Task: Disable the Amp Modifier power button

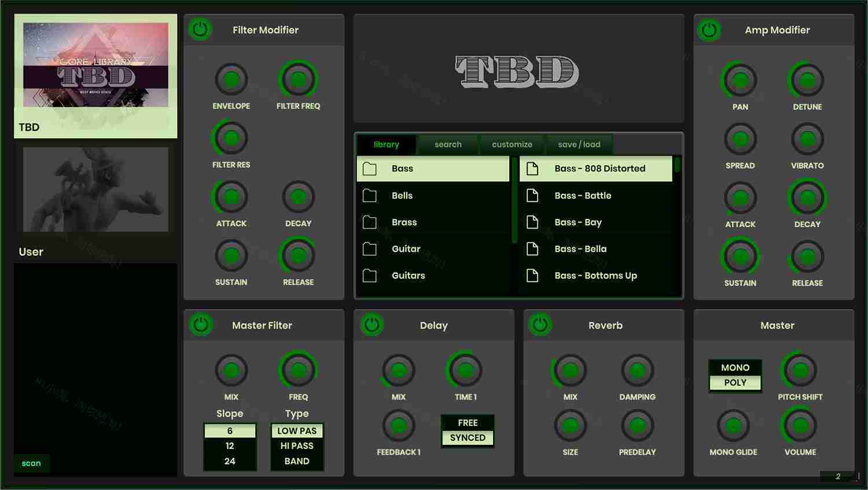Action: click(x=709, y=30)
